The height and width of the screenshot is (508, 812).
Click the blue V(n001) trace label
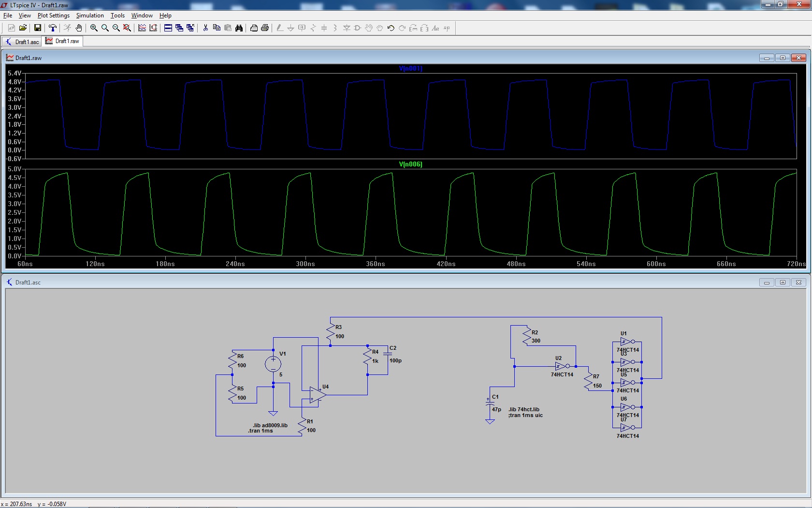[x=410, y=69]
